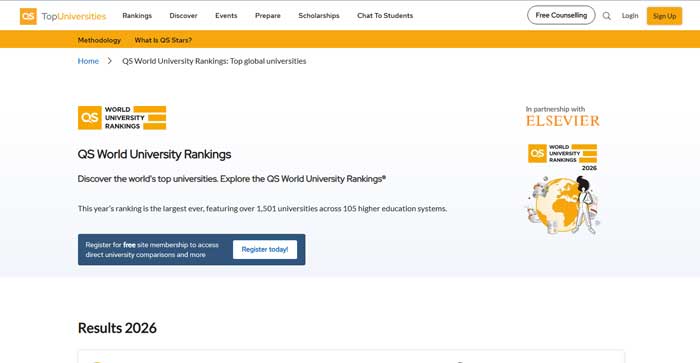The width and height of the screenshot is (700, 363).
Task: Click breadcrumb text QS World University Rankings: Top global universities
Action: 214,61
